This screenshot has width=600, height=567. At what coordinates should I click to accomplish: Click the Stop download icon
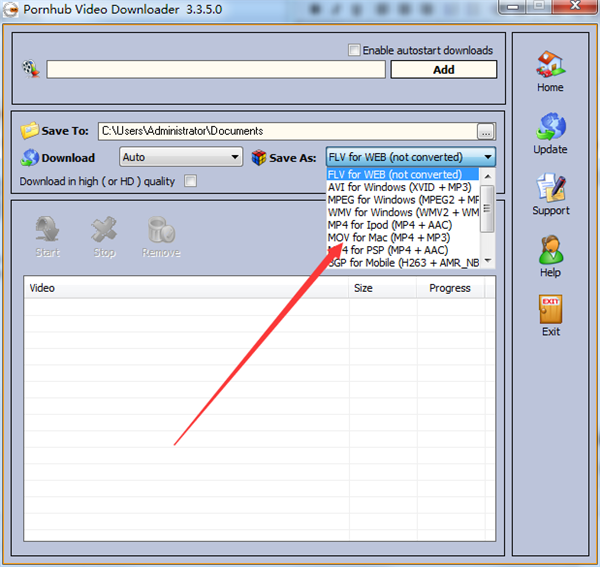tap(104, 229)
